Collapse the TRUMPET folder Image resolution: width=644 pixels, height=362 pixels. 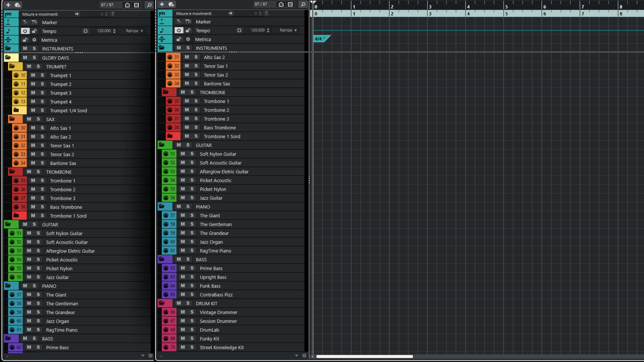click(x=12, y=66)
